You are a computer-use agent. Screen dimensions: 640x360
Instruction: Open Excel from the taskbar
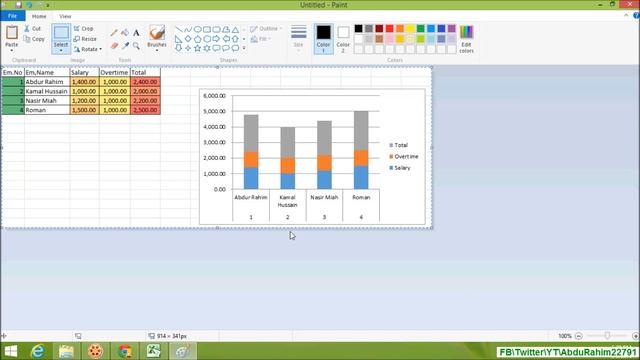(153, 351)
